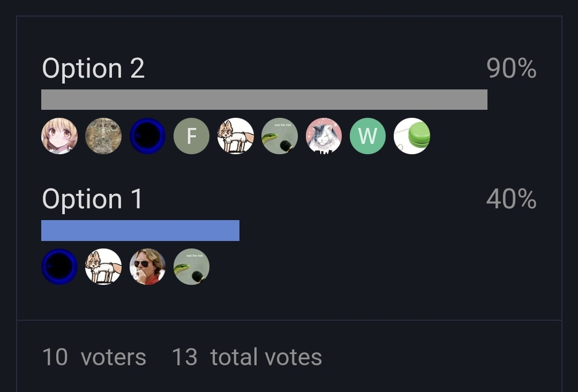
Task: Open the old map avatar voter profile
Action: [x=103, y=136]
